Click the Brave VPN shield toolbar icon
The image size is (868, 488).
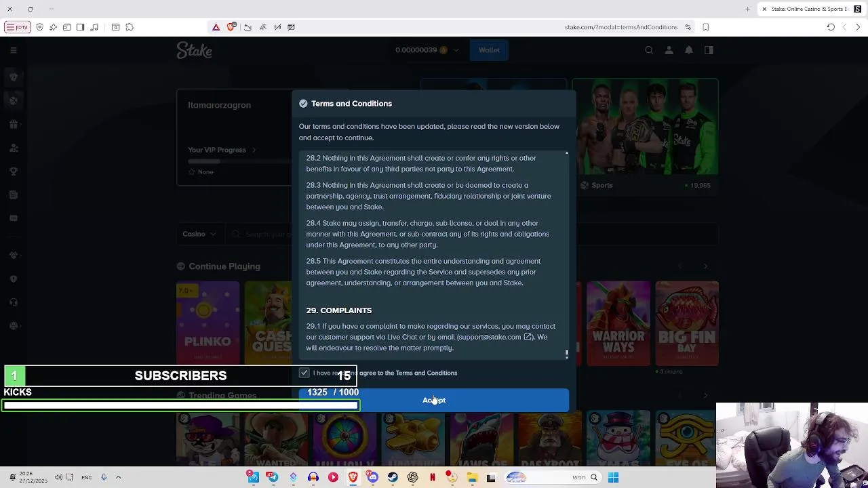[39, 27]
